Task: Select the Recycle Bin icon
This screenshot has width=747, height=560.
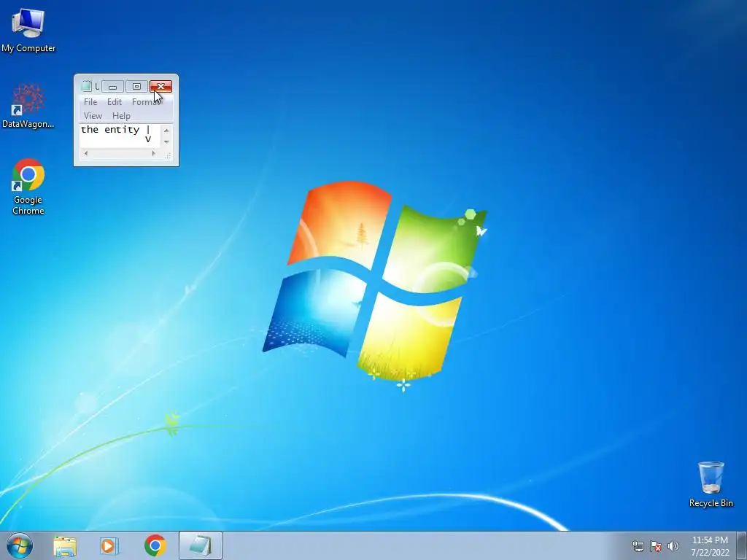Action: click(x=711, y=484)
